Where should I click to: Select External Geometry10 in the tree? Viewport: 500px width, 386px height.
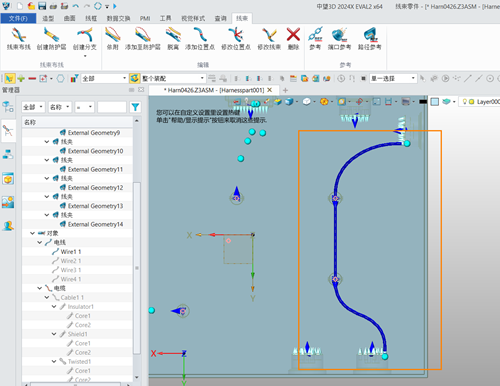pyautogui.click(x=95, y=151)
